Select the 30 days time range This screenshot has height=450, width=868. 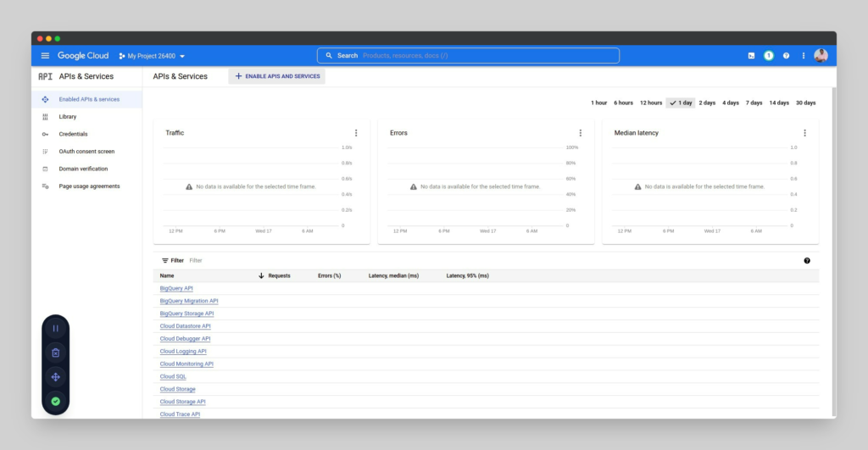point(805,103)
